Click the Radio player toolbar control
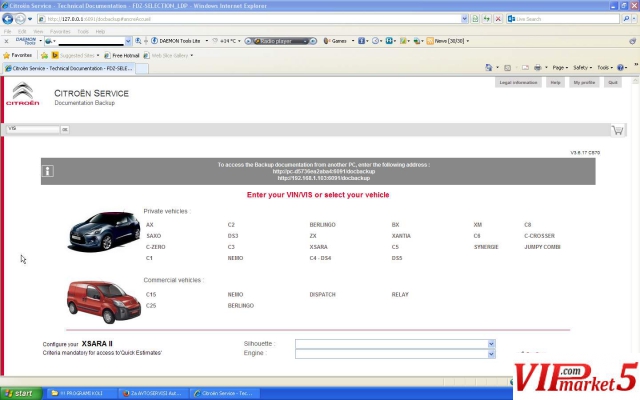This screenshot has height=400, width=640. (x=280, y=41)
